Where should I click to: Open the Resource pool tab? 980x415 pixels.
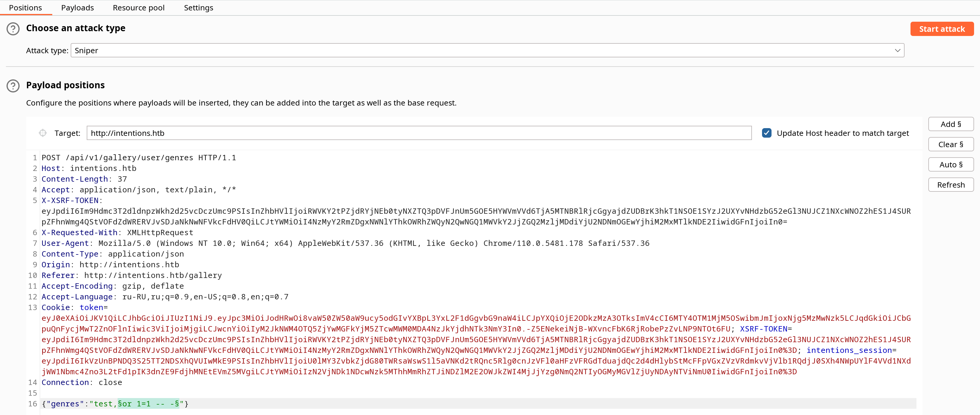point(138,8)
